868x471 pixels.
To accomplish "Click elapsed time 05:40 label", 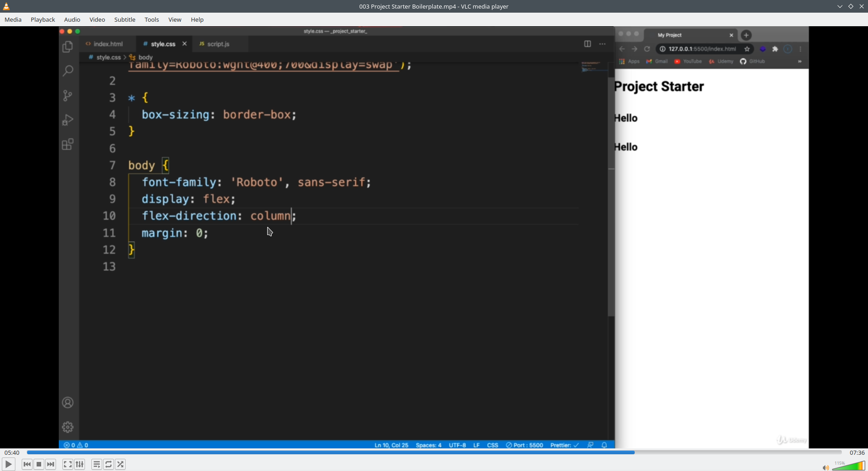I will coord(12,452).
